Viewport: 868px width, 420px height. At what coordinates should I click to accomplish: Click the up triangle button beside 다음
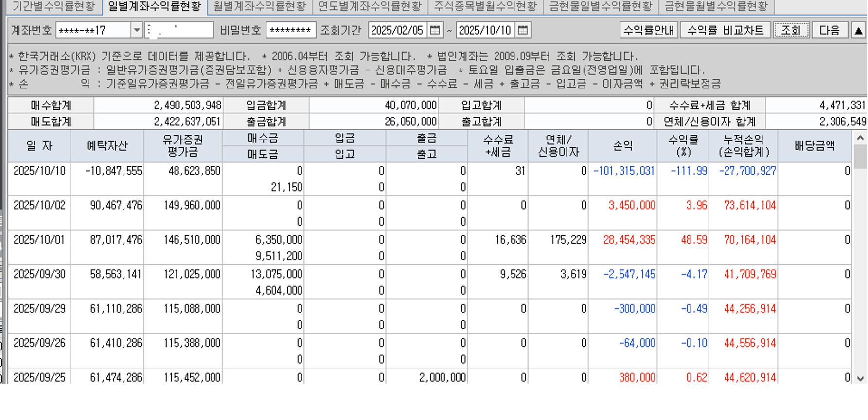pos(858,30)
